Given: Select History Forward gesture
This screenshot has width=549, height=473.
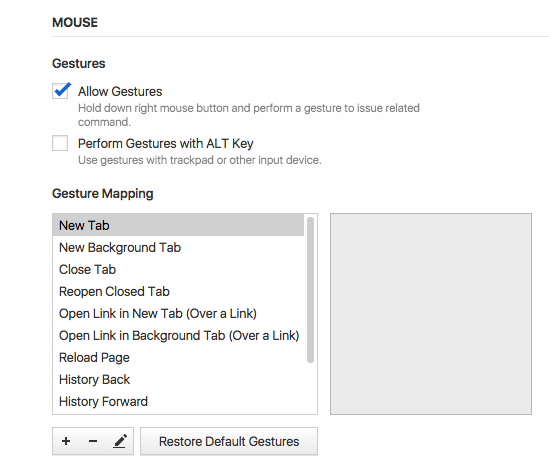Looking at the screenshot, I should [x=178, y=402].
